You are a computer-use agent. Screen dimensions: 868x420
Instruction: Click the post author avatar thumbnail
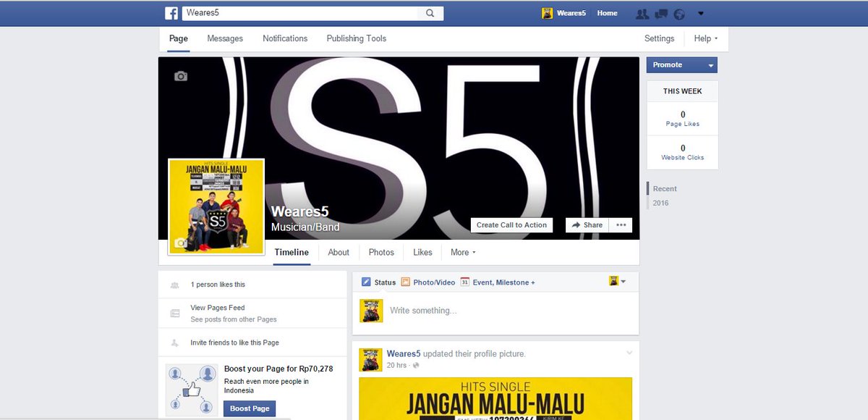click(x=370, y=360)
